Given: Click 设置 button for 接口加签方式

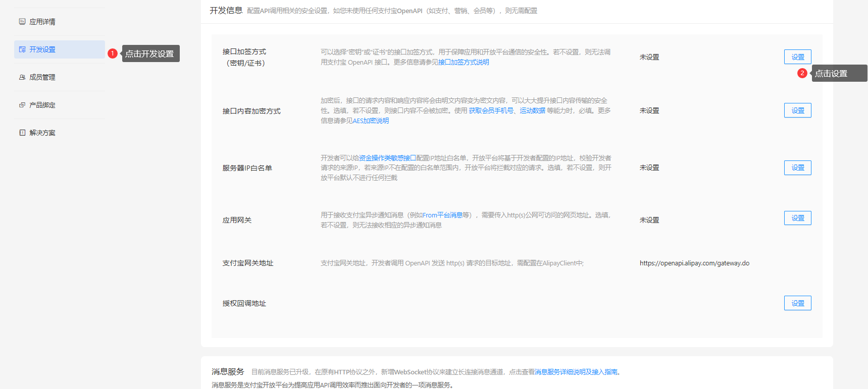Looking at the screenshot, I should click(x=797, y=57).
